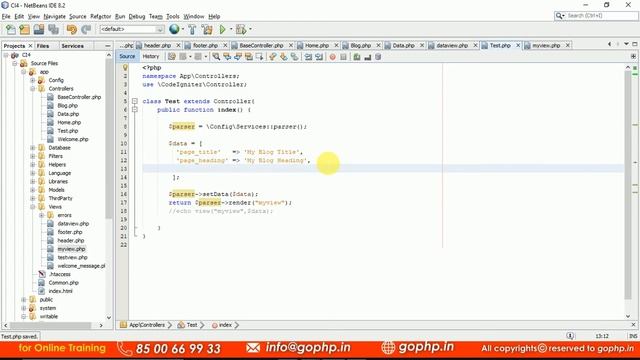Expand the public folder in tree
The image size is (640, 360).
coord(24,300)
